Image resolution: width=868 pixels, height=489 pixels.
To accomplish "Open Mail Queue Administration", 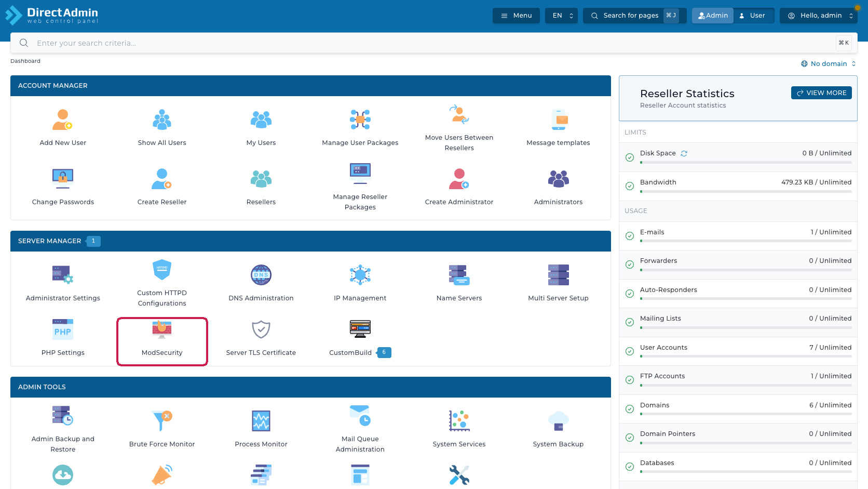I will (360, 430).
